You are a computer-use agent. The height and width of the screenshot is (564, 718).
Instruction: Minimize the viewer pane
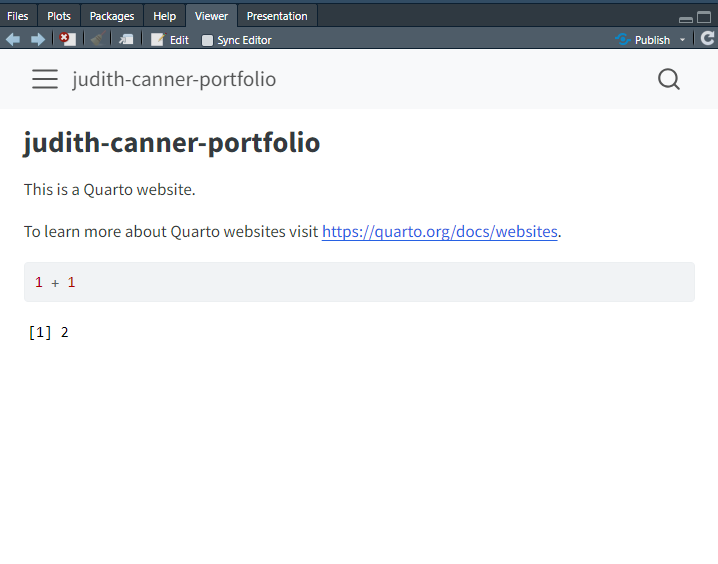point(685,19)
